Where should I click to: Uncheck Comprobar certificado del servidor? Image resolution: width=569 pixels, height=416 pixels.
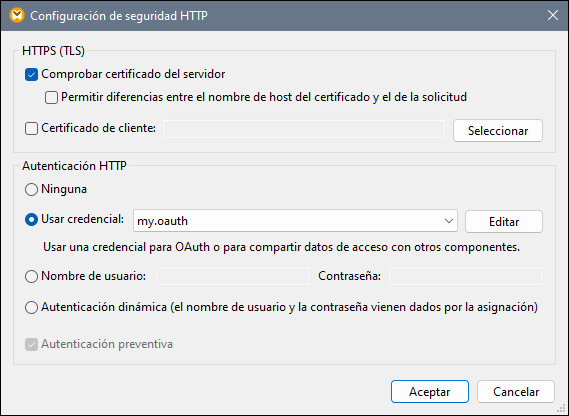tap(31, 75)
